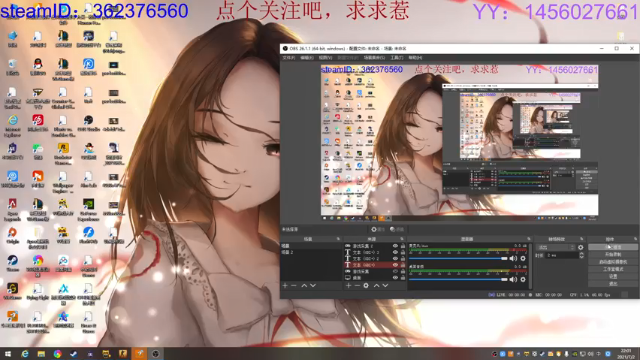Toggle visibility of 桌面 display source
The image size is (640, 360).
click(x=395, y=278)
